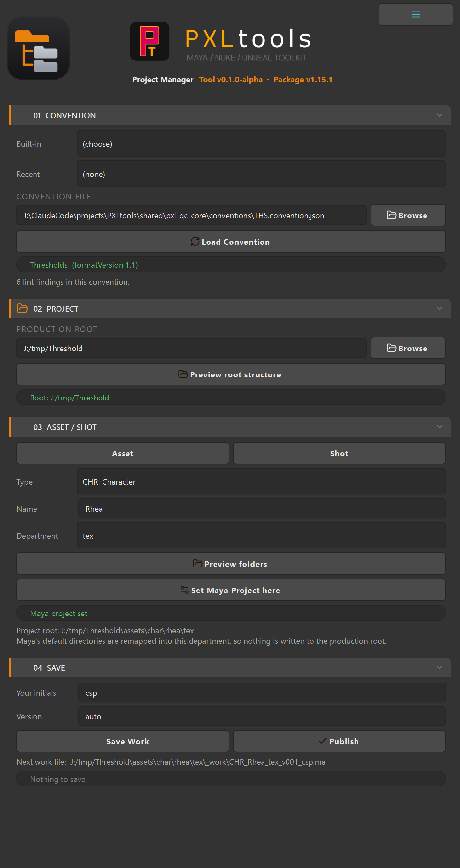Click the PXLtools PT logo icon
Screen dimensions: 460x868
(x=149, y=41)
